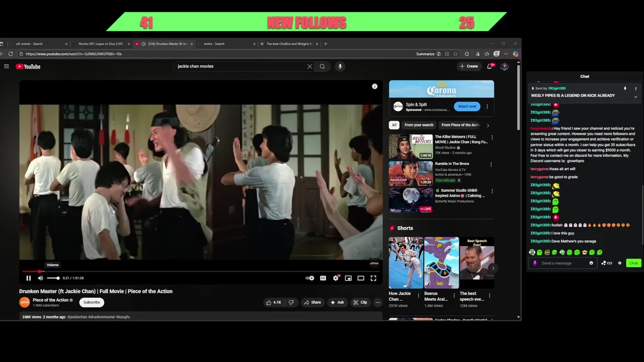Image resolution: width=644 pixels, height=362 pixels.
Task: Open options for 'Beerus Meets Aral' short
Action: point(454,296)
